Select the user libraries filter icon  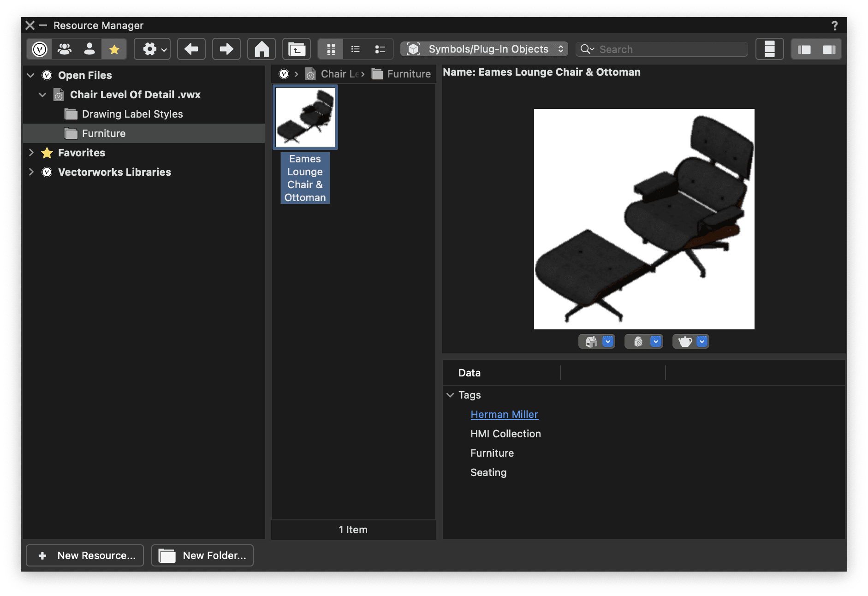click(x=89, y=49)
